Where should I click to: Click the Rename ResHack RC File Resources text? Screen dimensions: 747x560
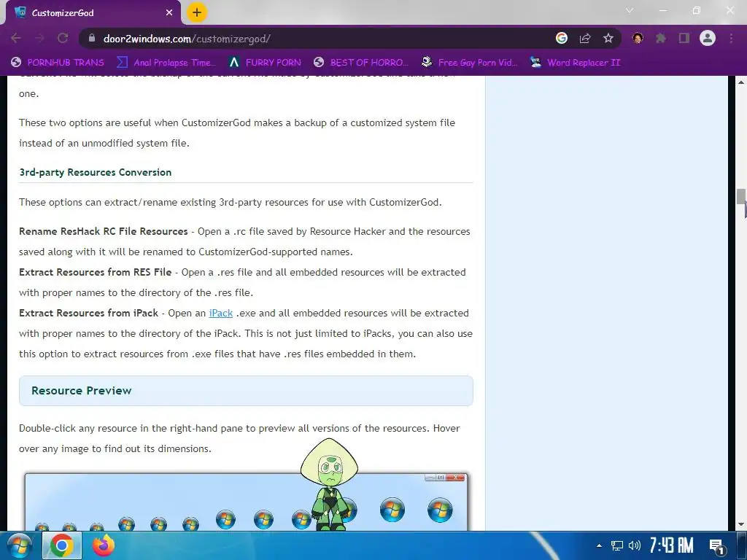click(104, 231)
